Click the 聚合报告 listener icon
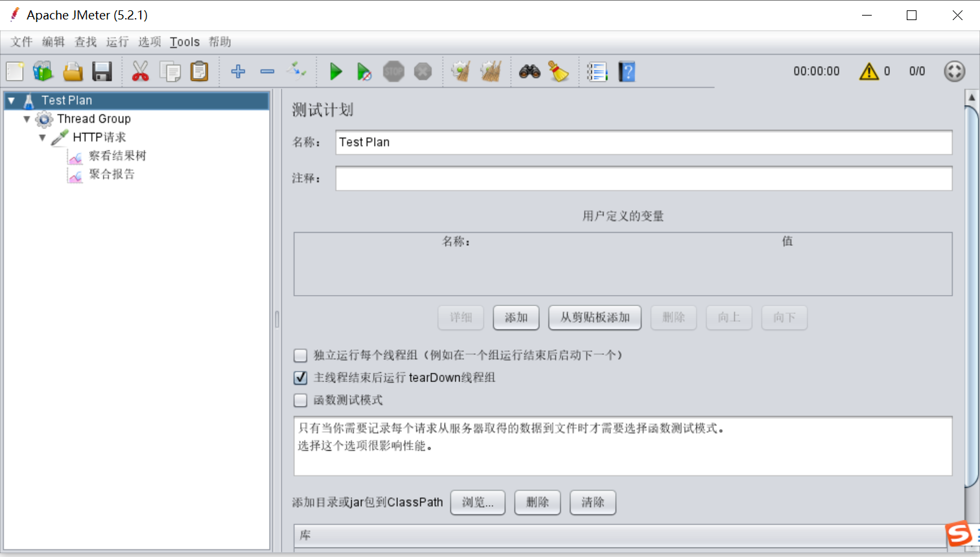This screenshot has width=980, height=557. (x=75, y=174)
